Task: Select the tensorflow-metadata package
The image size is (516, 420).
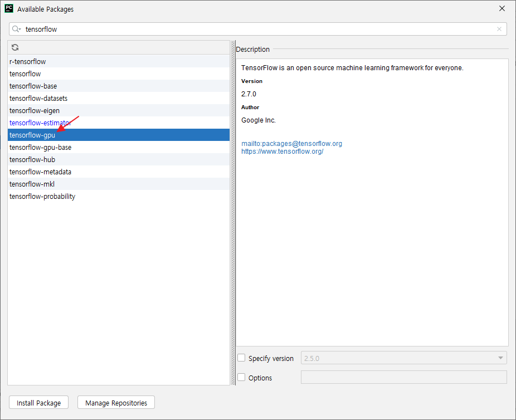Action: pyautogui.click(x=119, y=172)
